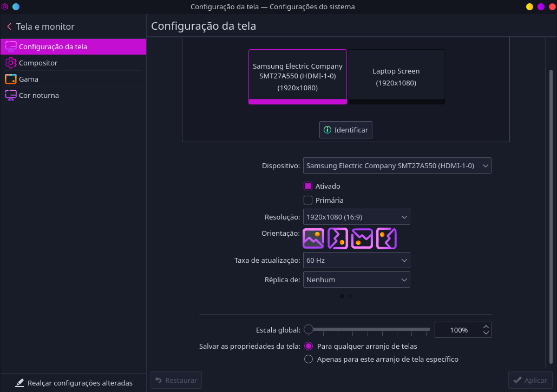Select normal landscape orientation icon

pyautogui.click(x=313, y=238)
